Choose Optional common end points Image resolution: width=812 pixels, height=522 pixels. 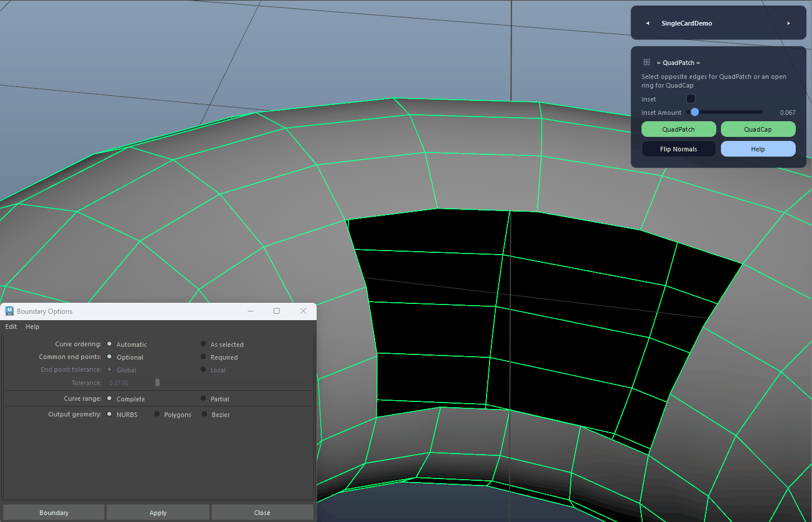(110, 357)
